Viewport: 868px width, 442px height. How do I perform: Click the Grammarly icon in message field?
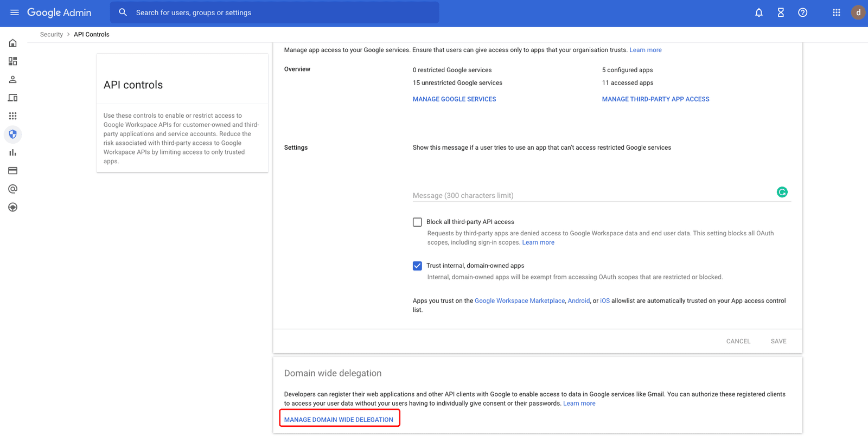point(782,192)
